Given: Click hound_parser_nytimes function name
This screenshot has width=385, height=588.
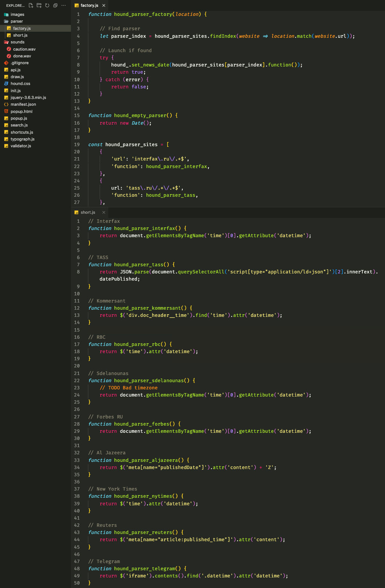Looking at the screenshot, I should pos(143,496).
